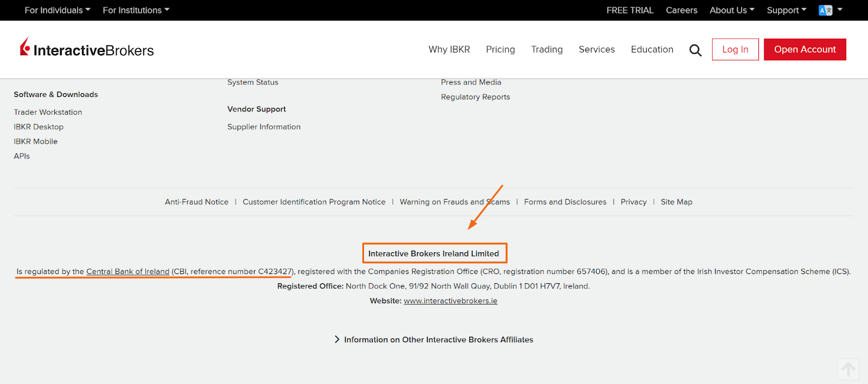
Task: Click the FREE TRIAL link
Action: [630, 10]
